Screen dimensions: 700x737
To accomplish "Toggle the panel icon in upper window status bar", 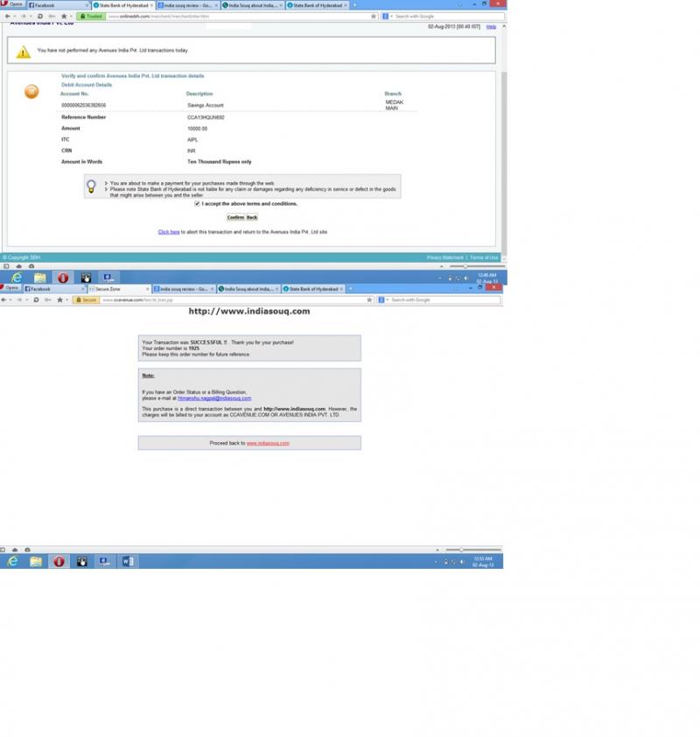I will click(6, 266).
